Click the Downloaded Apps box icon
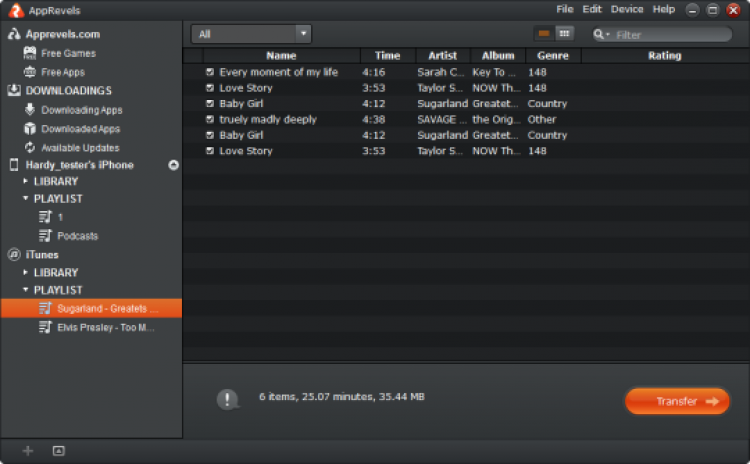 pos(30,129)
